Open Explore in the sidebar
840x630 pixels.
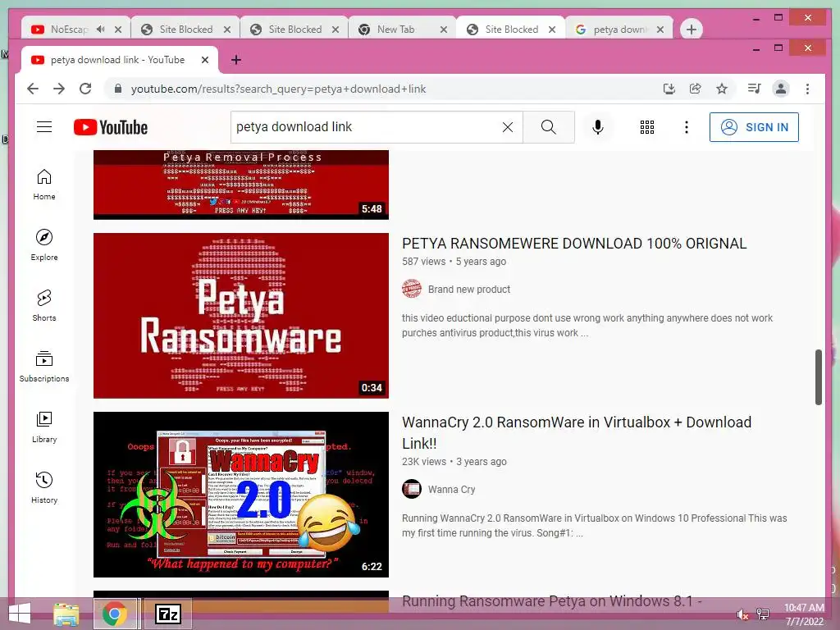click(44, 244)
